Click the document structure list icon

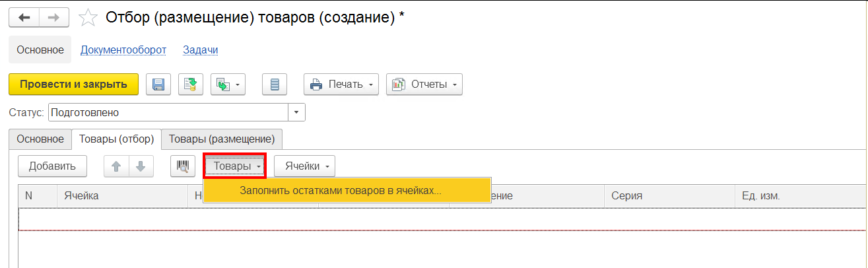pyautogui.click(x=275, y=84)
